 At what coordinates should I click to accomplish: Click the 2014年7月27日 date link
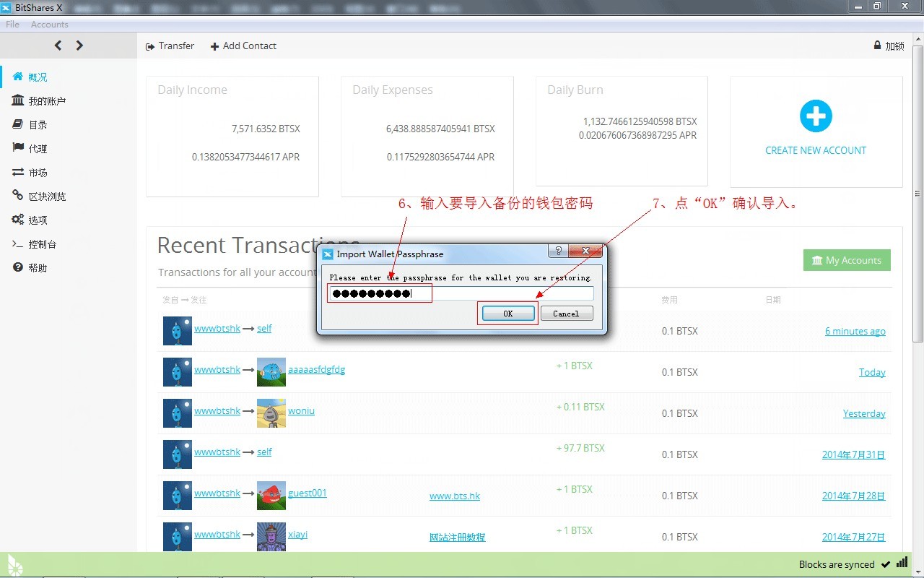pos(854,537)
